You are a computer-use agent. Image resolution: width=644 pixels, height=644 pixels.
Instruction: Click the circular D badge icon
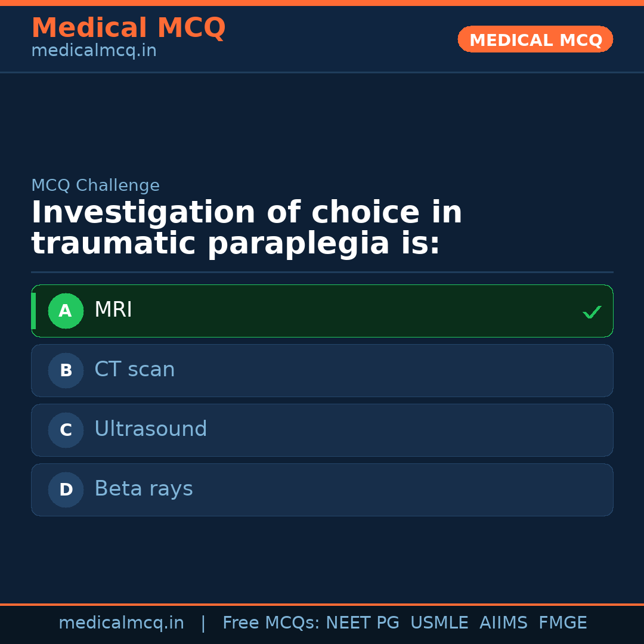(66, 490)
